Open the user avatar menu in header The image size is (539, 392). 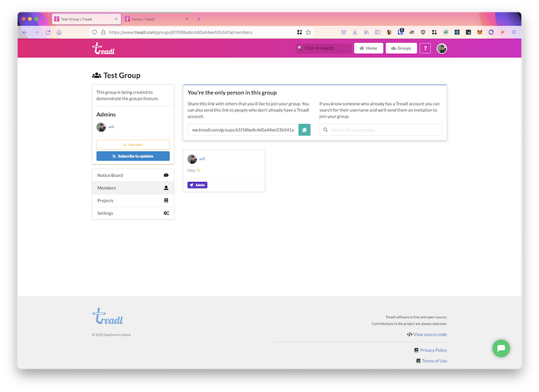coord(442,48)
